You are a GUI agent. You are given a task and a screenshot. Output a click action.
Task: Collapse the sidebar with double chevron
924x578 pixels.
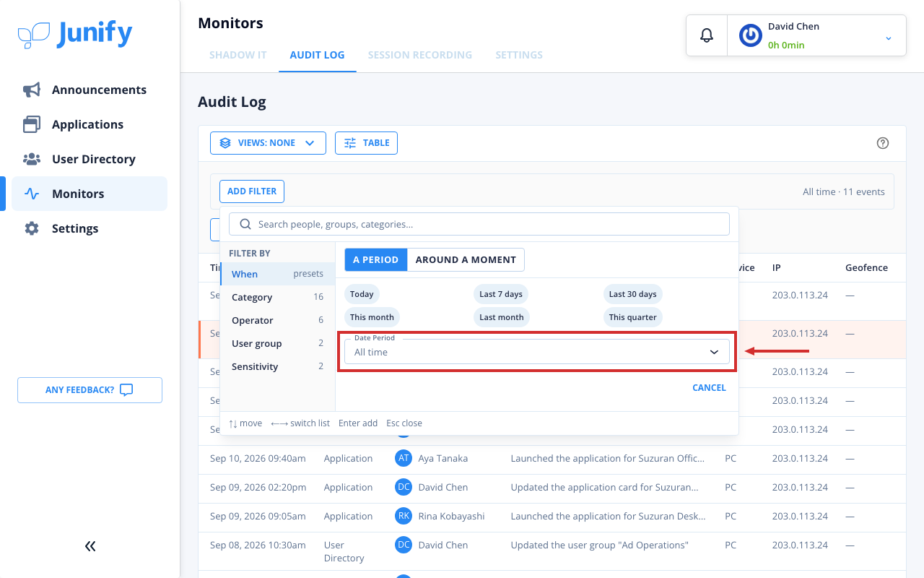(90, 546)
